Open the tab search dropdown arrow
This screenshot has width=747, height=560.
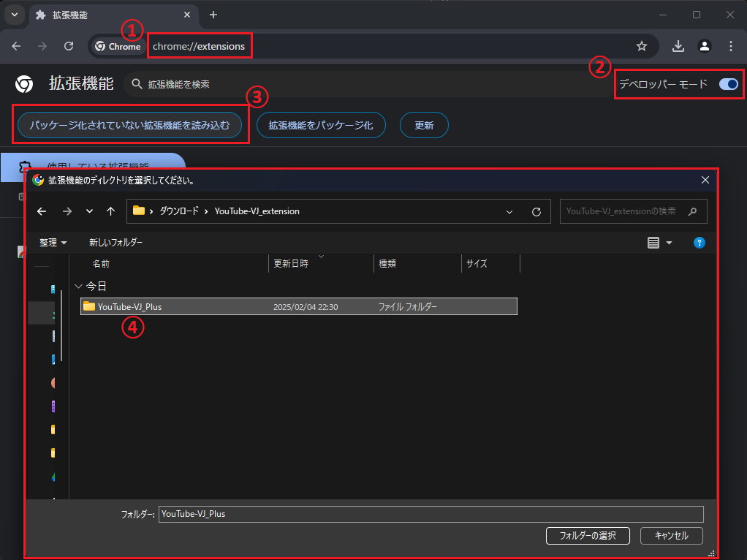point(14,15)
